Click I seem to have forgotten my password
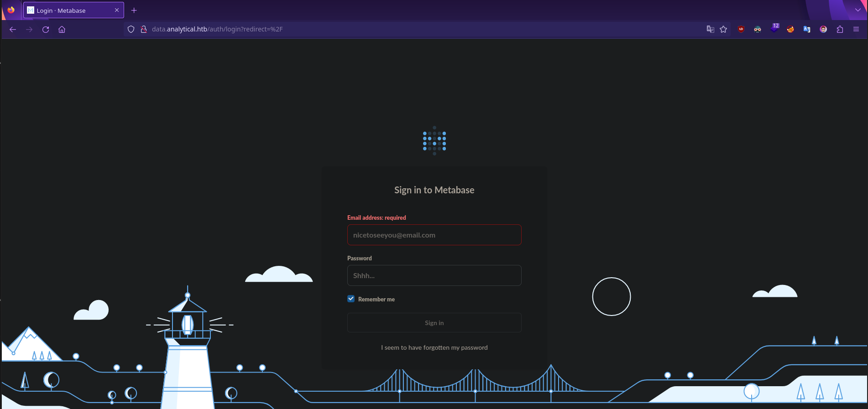Image resolution: width=868 pixels, height=409 pixels. coord(434,347)
